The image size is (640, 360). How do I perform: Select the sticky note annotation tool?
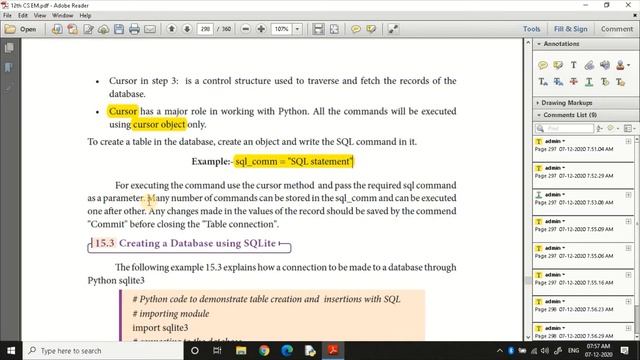[x=542, y=65]
